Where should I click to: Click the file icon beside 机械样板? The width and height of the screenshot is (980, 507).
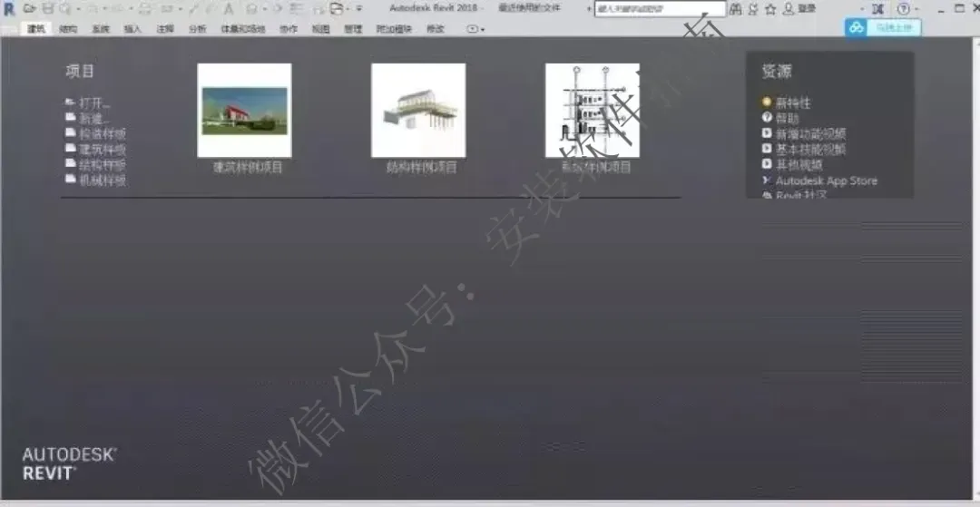point(70,179)
